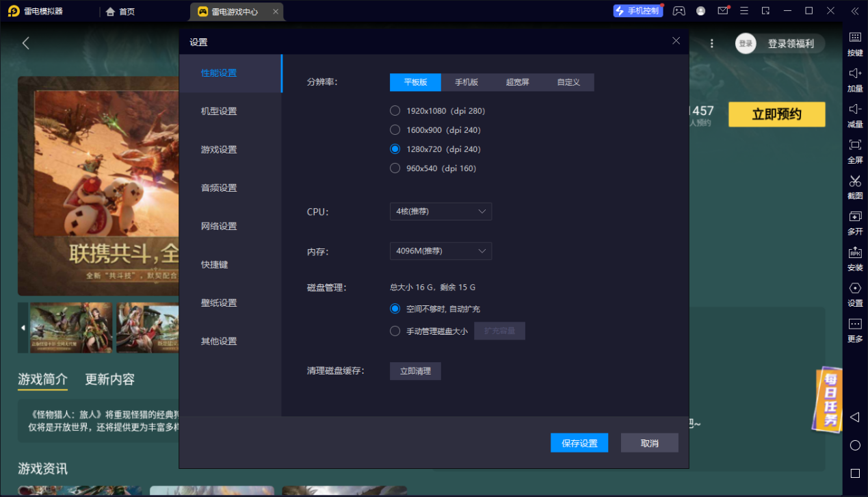The width and height of the screenshot is (868, 497).
Task: Open the mail messages icon
Action: (723, 11)
